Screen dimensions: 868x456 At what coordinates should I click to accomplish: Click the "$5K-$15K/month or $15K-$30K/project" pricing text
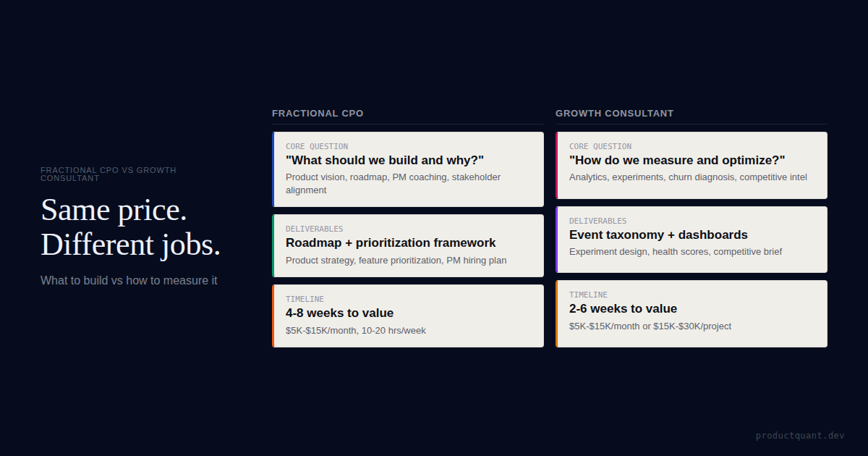pos(650,326)
